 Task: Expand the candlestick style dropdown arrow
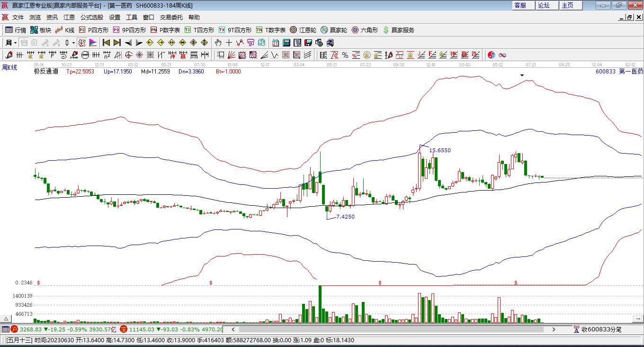[x=73, y=43]
